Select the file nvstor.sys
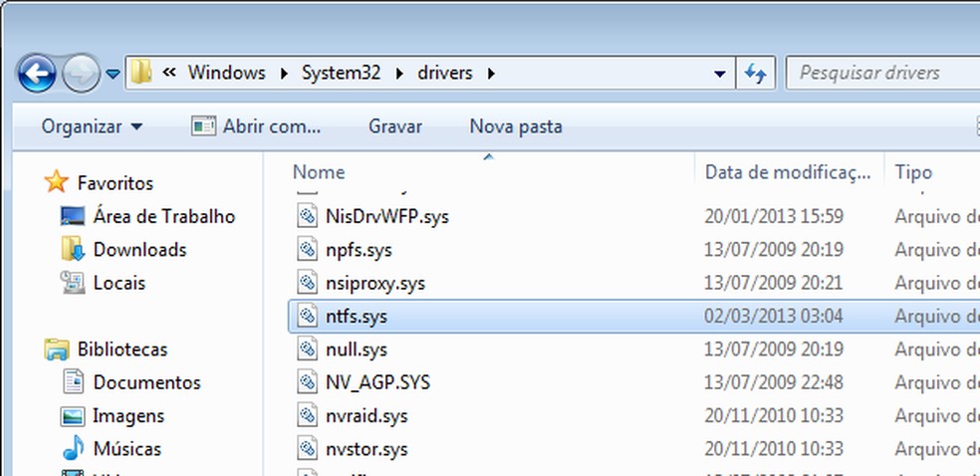 [367, 448]
